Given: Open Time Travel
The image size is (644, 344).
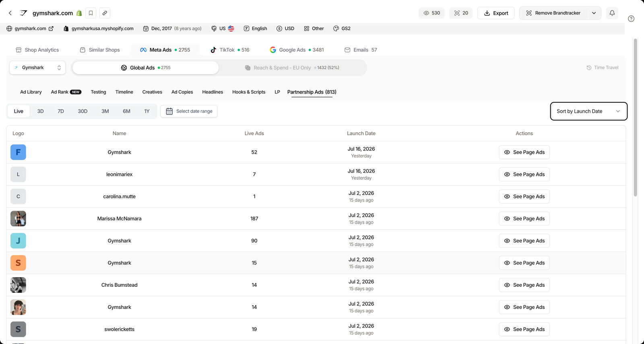Looking at the screenshot, I should pyautogui.click(x=603, y=68).
